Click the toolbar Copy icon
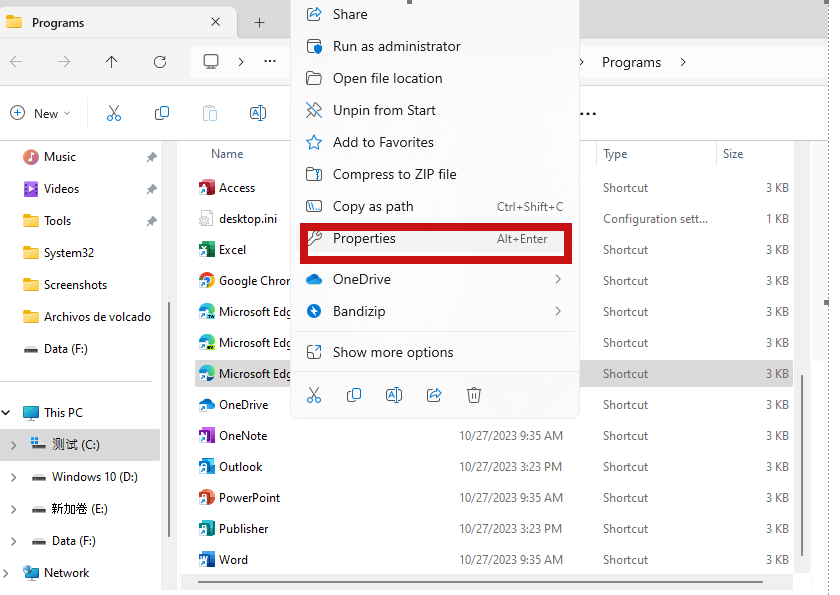This screenshot has width=840, height=595. click(x=162, y=113)
